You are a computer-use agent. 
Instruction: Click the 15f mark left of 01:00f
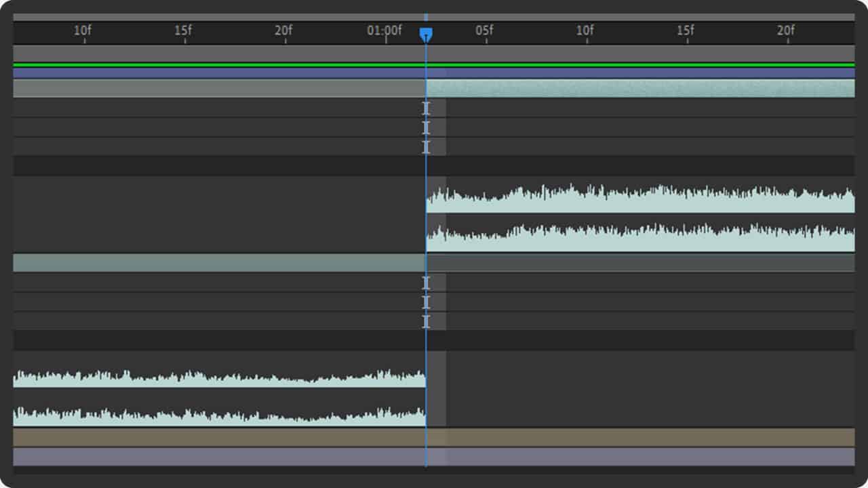pos(183,31)
